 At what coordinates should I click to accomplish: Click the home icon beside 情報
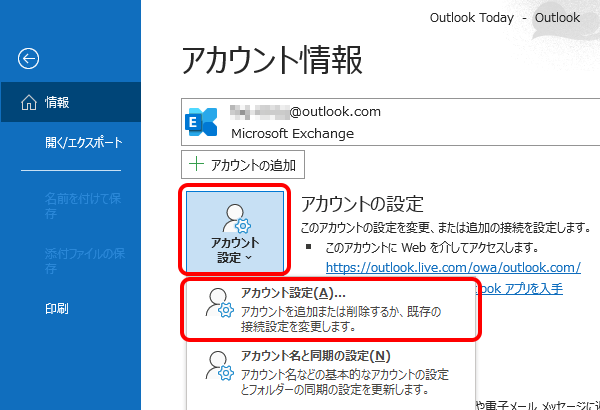pos(27,102)
